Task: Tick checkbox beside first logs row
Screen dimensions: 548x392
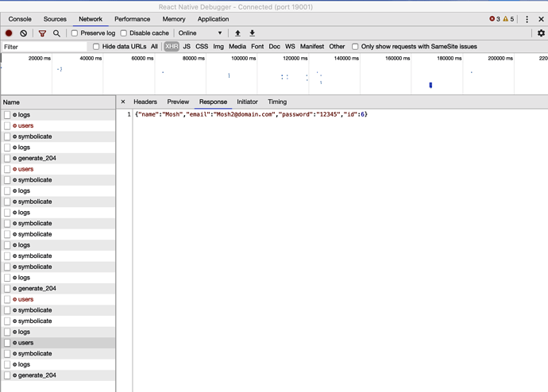Action: [x=7, y=115]
